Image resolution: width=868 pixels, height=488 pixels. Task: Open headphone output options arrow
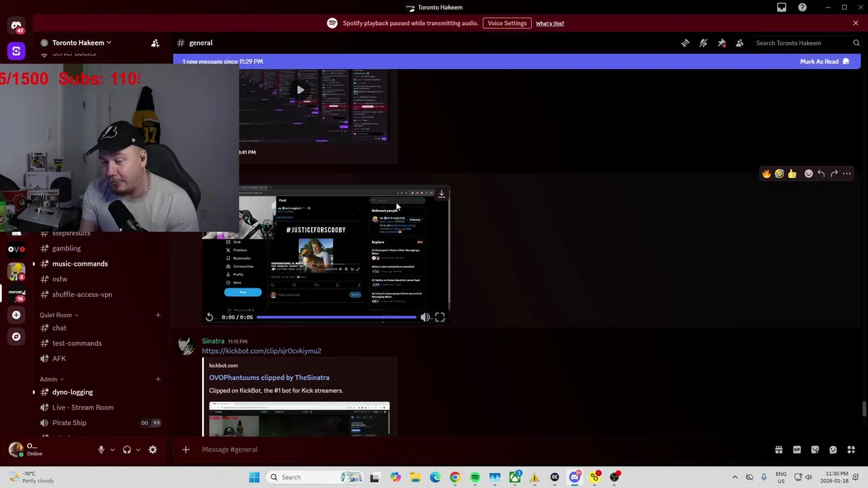(x=138, y=449)
